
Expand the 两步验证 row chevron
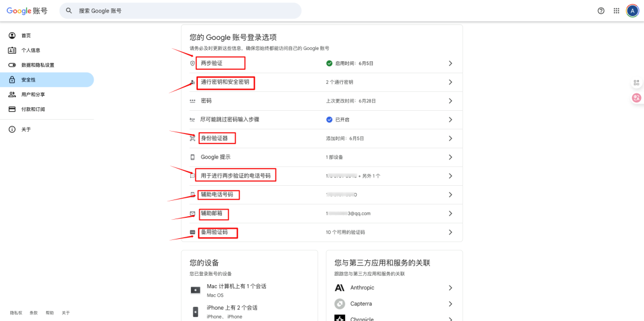pos(451,64)
